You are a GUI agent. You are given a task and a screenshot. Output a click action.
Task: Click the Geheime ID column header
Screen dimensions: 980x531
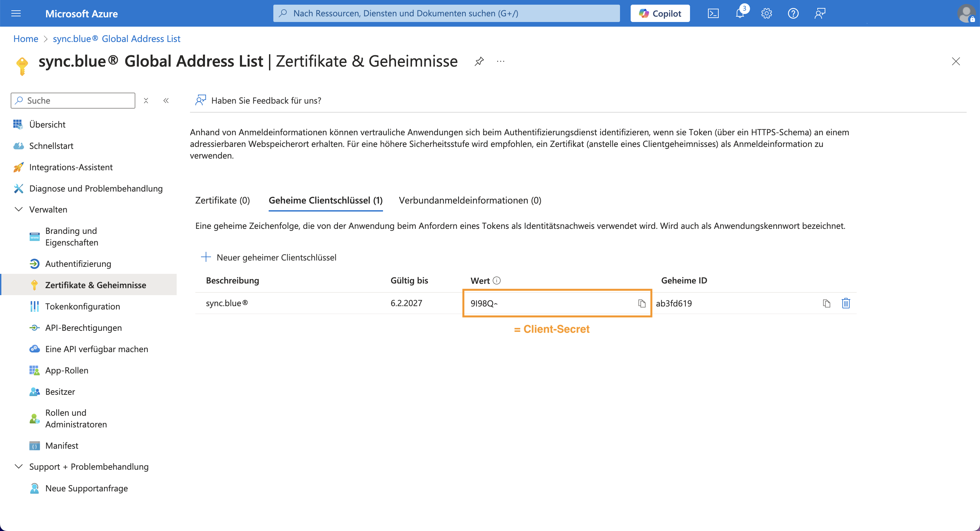point(684,280)
